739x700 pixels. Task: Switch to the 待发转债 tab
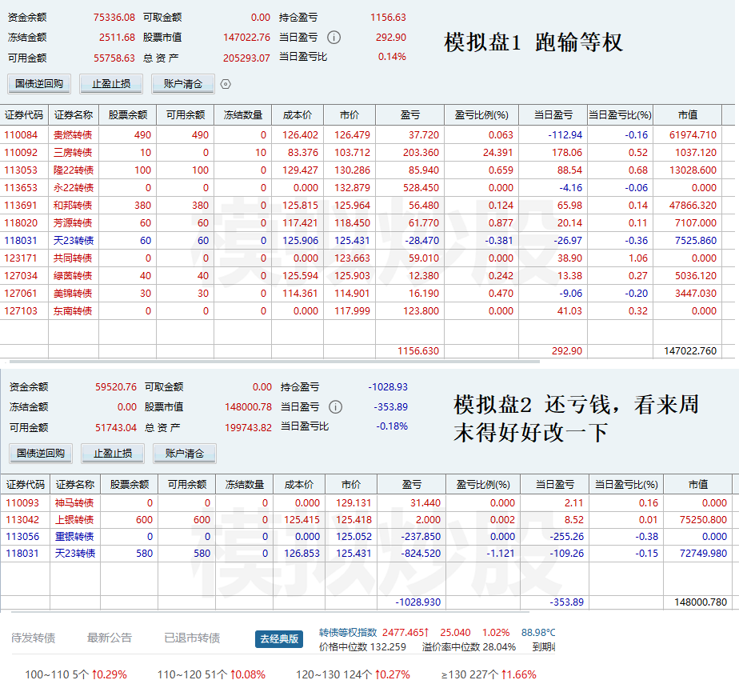(33, 638)
